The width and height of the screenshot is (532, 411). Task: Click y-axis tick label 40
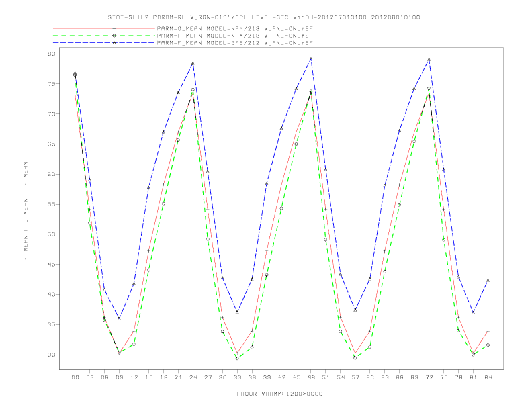(x=52, y=295)
